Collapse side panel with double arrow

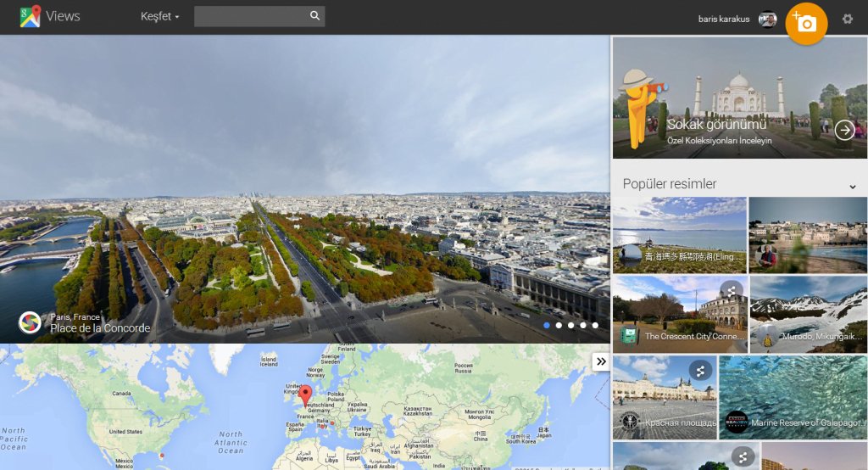point(601,362)
